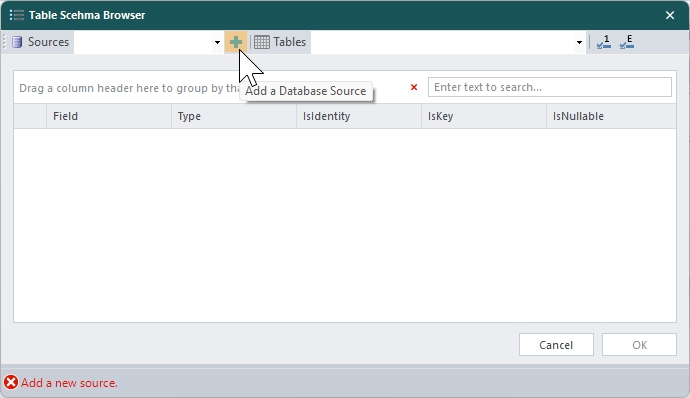This screenshot has height=398, width=690.
Task: Click the Sources label in toolbar
Action: coord(48,42)
